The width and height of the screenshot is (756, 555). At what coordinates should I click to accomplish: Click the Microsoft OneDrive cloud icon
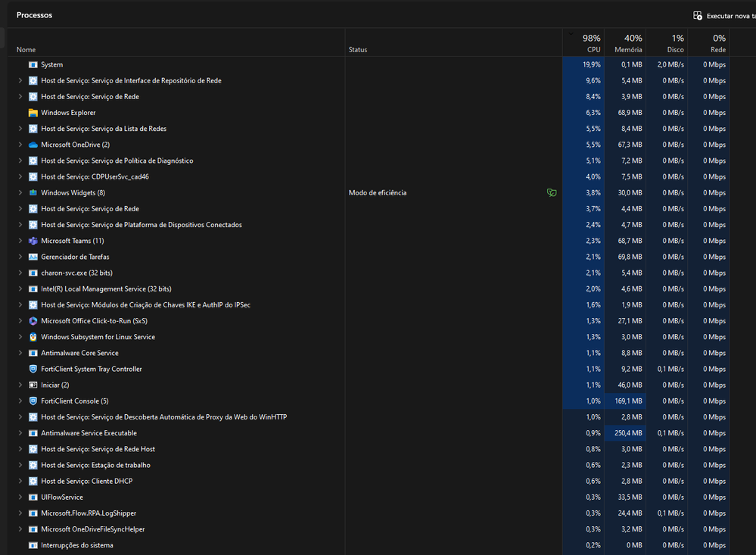(x=33, y=145)
